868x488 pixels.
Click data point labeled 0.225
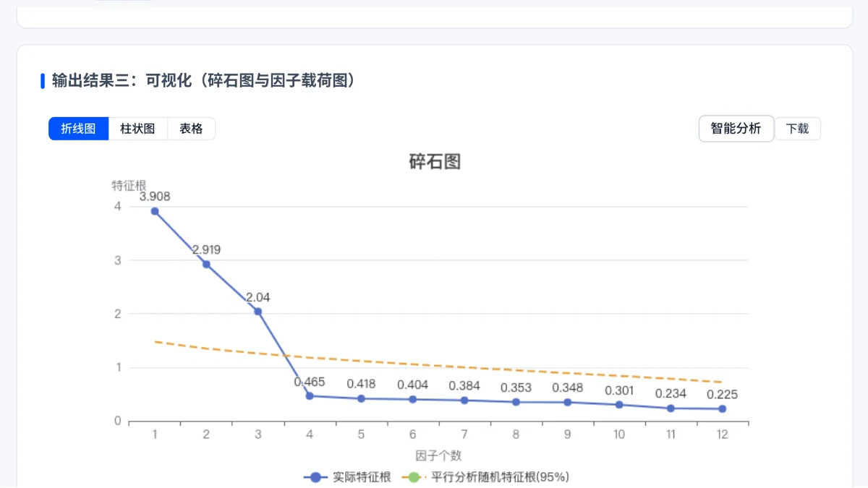click(722, 408)
